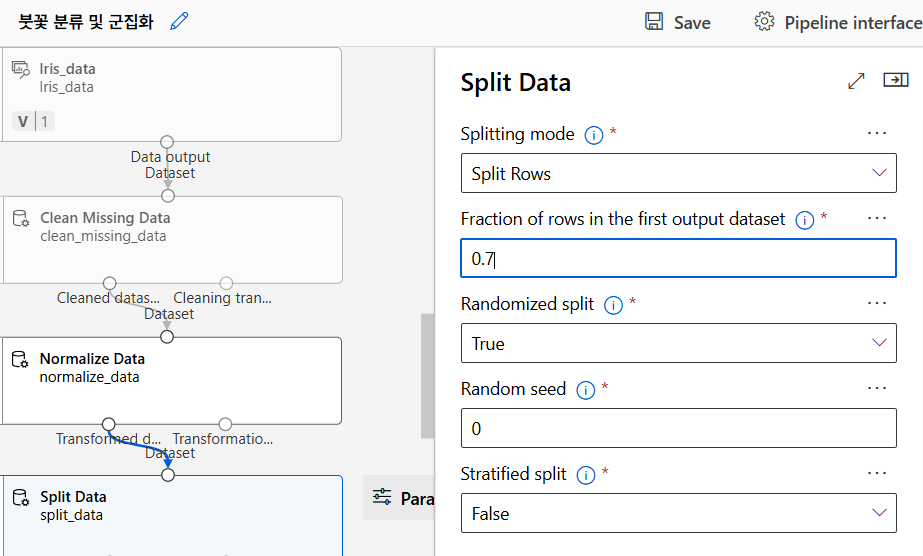Click the Split Data node input port
Screen dimensions: 923x556
(168, 475)
